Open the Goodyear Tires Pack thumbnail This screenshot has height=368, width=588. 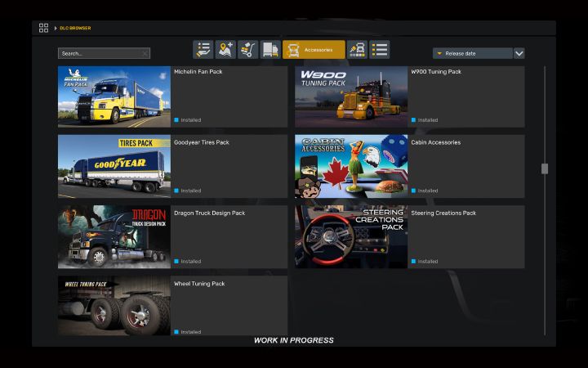point(114,166)
